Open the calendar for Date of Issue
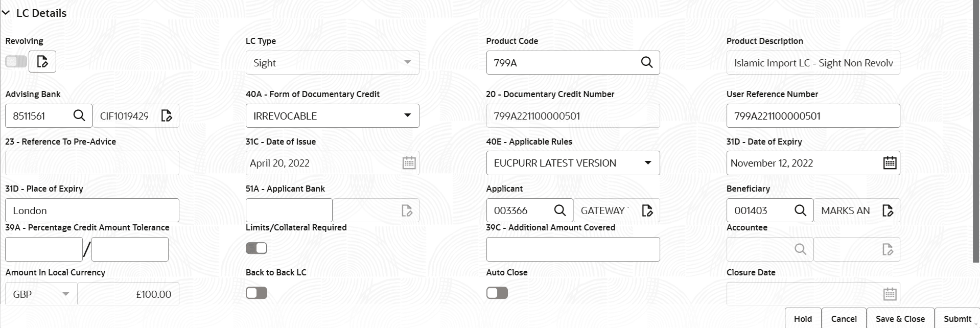The width and height of the screenshot is (980, 328). pos(408,162)
